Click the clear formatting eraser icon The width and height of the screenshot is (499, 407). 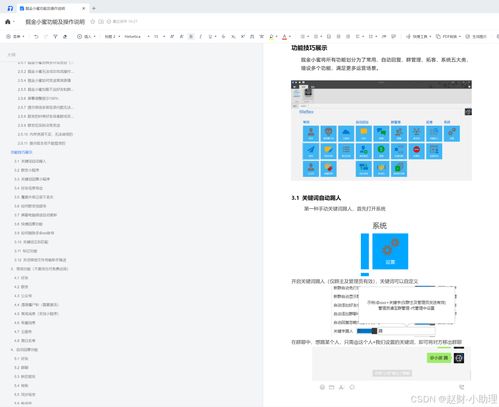point(65,36)
